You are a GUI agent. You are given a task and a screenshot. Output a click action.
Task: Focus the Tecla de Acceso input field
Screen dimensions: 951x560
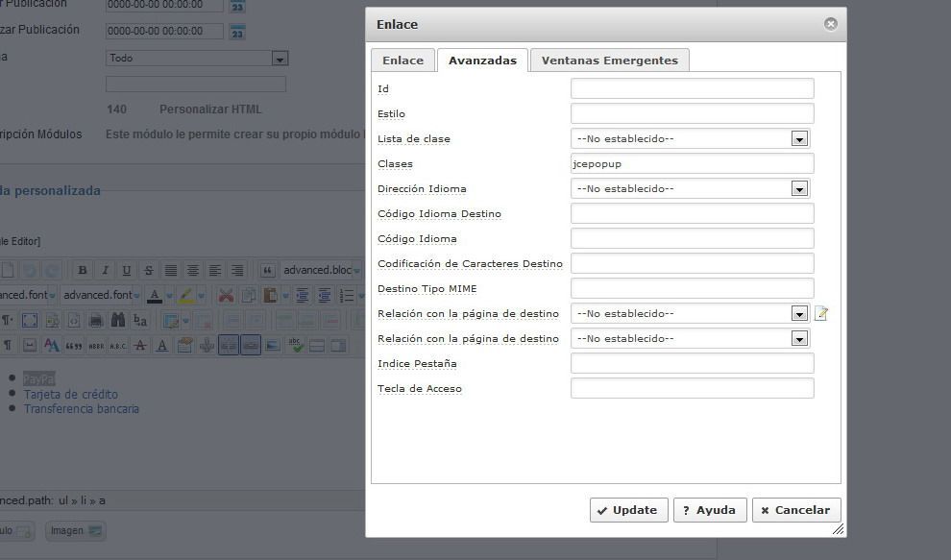pyautogui.click(x=692, y=388)
